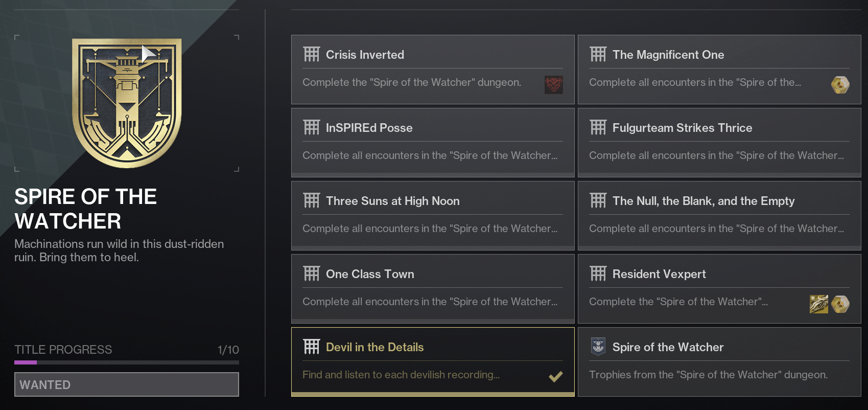Viewport: 868px width, 410px height.
Task: Click the Spire of the Watcher seal emblem
Action: pos(127,103)
